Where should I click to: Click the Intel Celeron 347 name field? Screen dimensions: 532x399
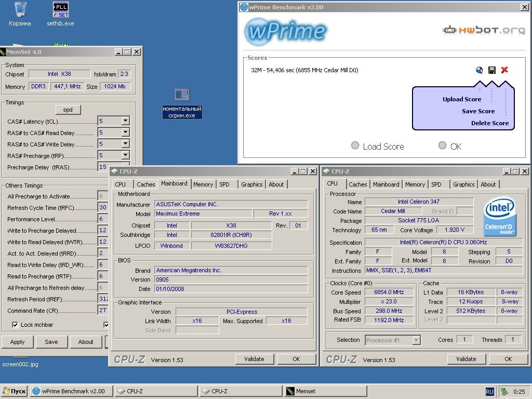point(419,202)
